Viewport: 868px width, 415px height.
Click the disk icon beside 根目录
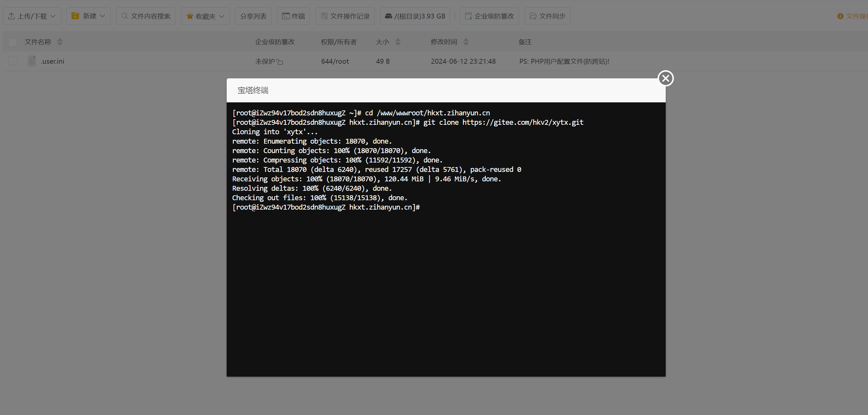pyautogui.click(x=389, y=16)
